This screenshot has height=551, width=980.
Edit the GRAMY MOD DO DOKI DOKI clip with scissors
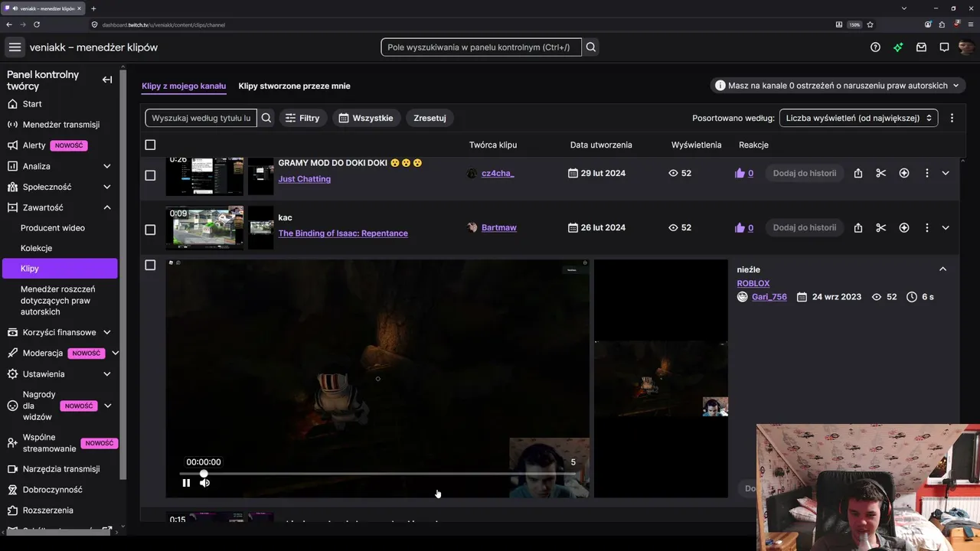[881, 173]
